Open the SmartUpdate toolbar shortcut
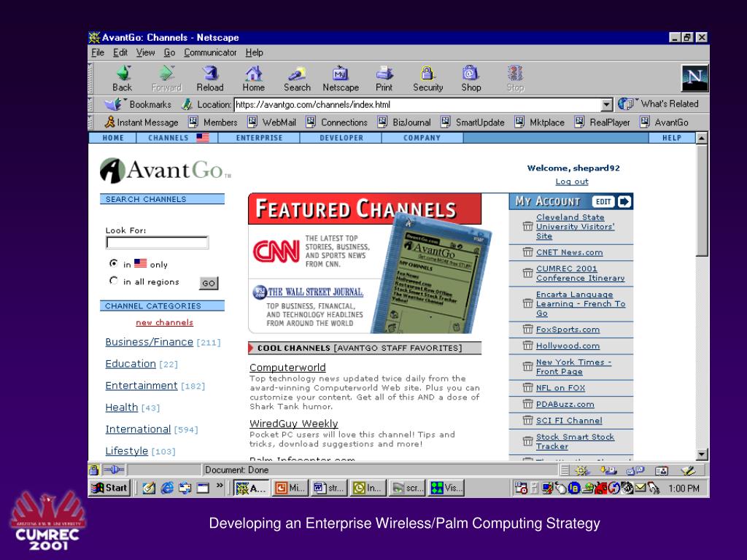The image size is (747, 560). (x=473, y=122)
